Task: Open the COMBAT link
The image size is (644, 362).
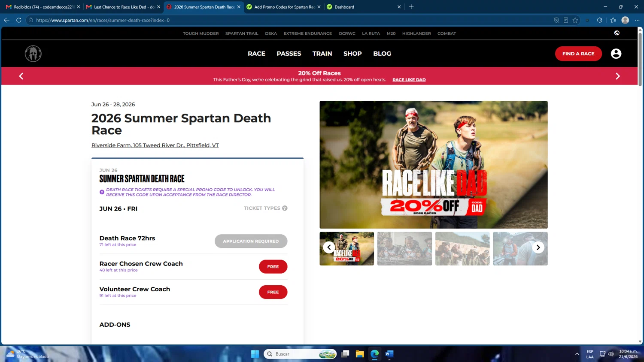Action: [x=447, y=33]
